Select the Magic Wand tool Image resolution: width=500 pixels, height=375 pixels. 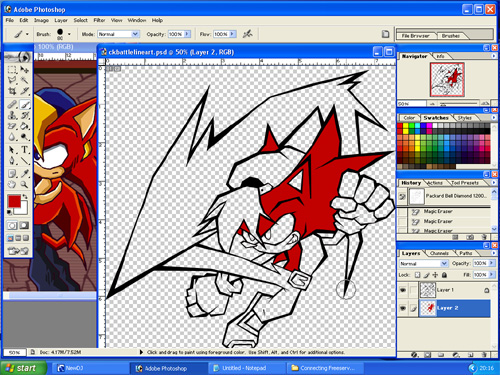click(24, 80)
